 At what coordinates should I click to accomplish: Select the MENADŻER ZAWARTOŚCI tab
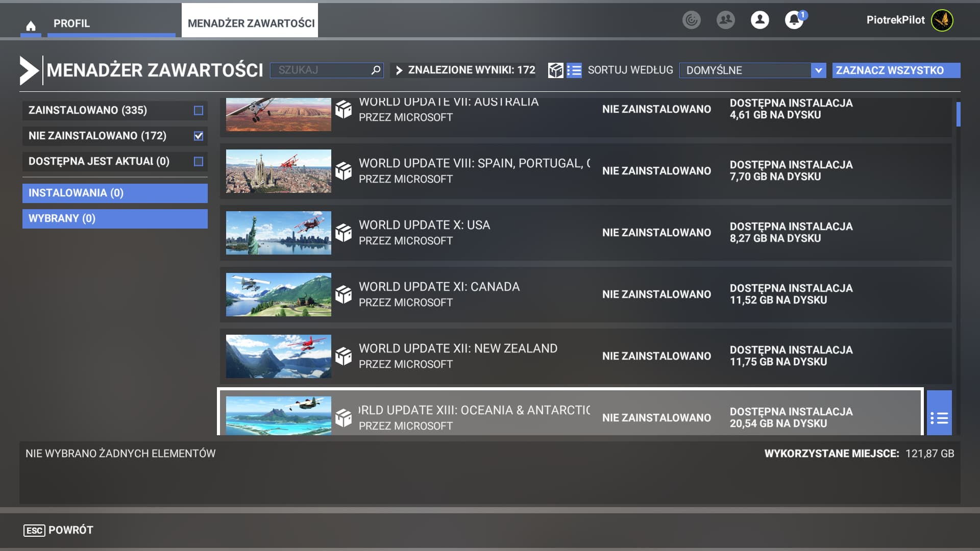[x=250, y=20]
